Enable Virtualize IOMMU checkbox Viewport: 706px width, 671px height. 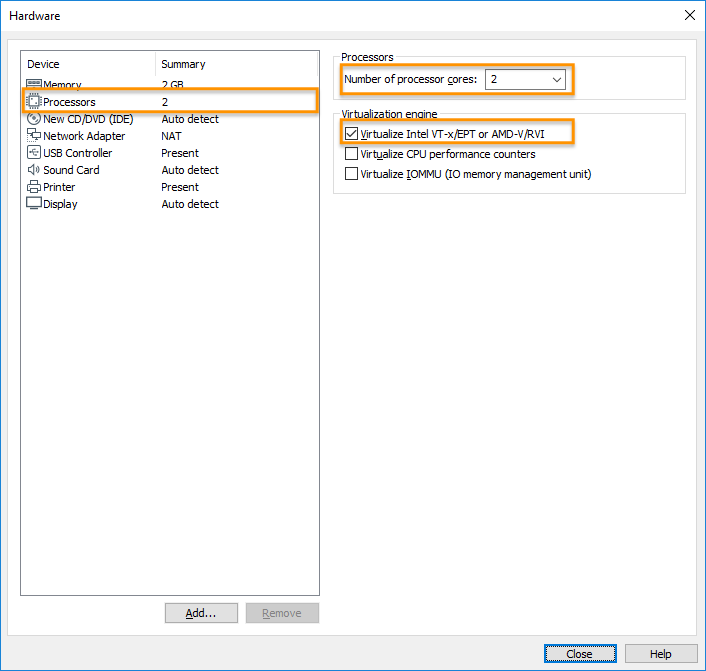coord(351,173)
